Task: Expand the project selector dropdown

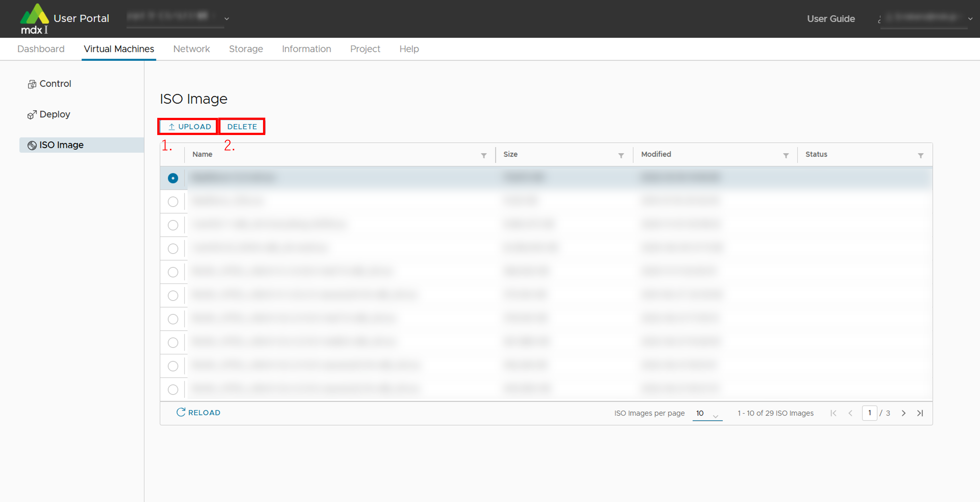Action: tap(227, 18)
